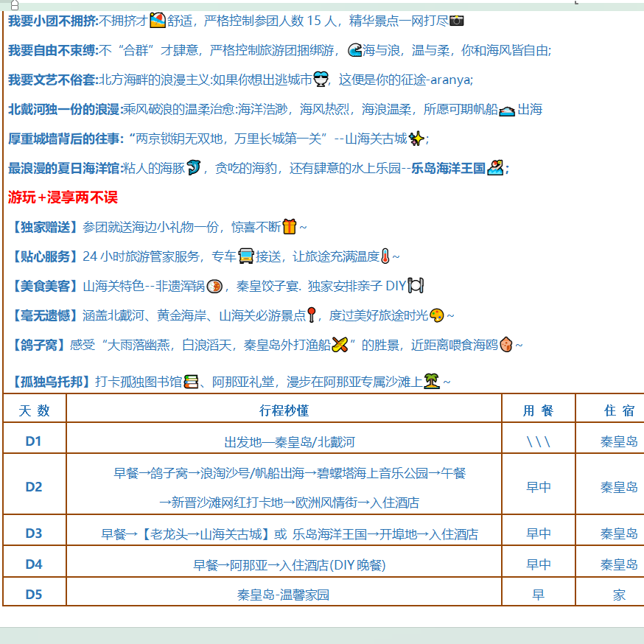Click the gift box emoji after 惊喜不断
The image size is (644, 644).
pyautogui.click(x=289, y=227)
